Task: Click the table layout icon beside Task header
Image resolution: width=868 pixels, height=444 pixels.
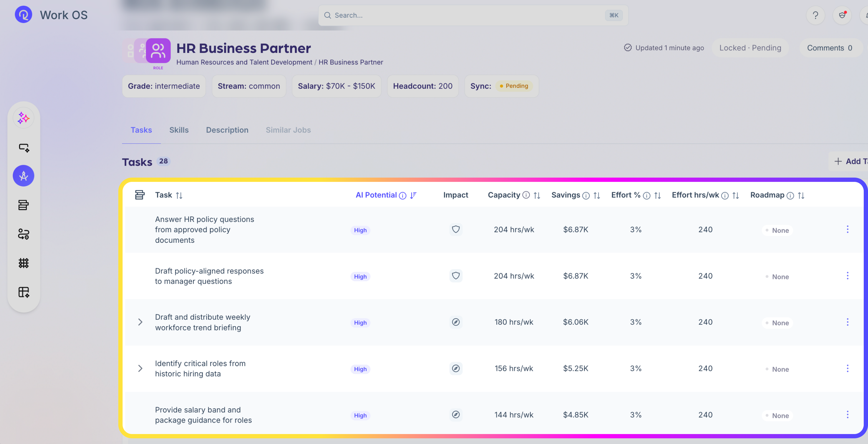Action: tap(139, 194)
